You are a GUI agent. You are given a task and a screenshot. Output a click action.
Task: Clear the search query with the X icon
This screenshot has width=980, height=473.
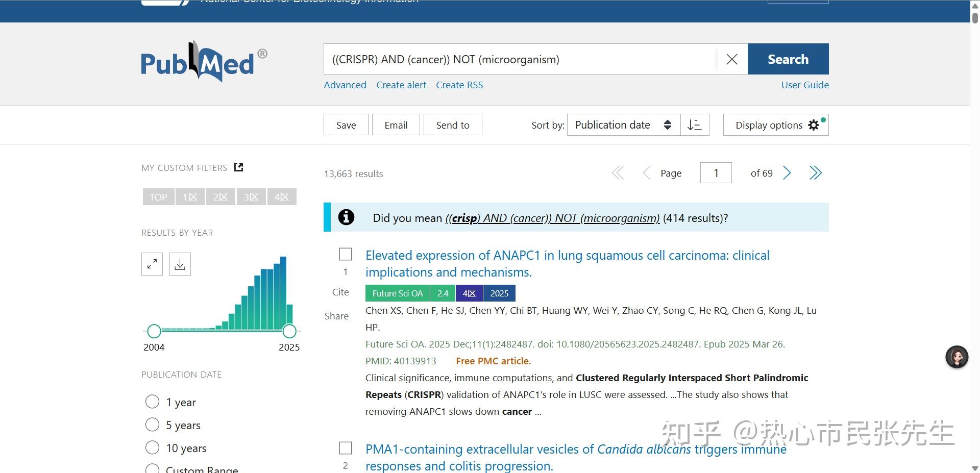pos(731,59)
